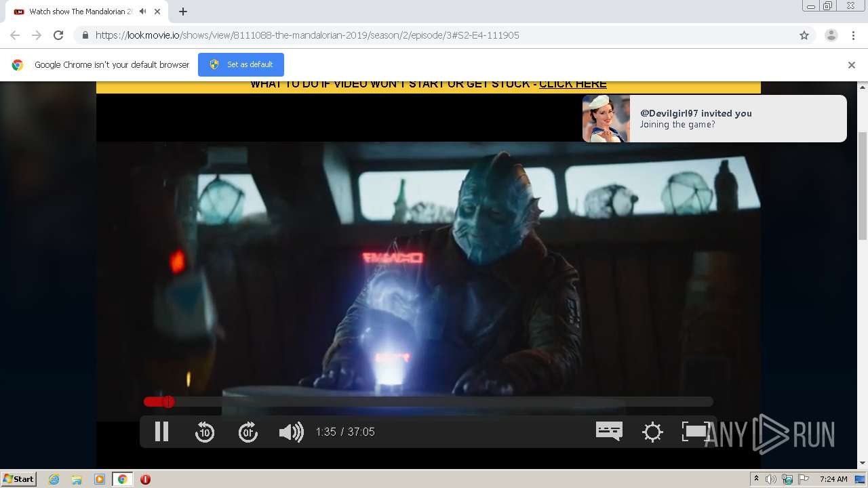Mute tab via speaker icon
The image size is (868, 488).
(142, 12)
